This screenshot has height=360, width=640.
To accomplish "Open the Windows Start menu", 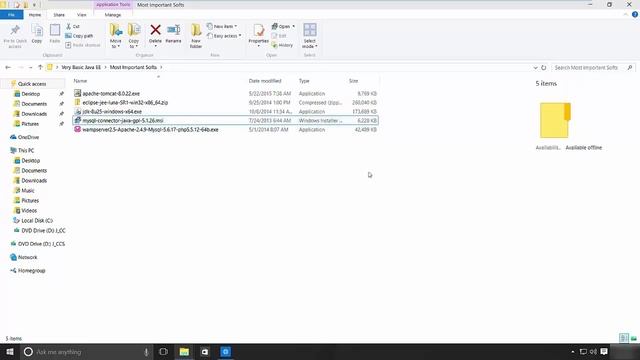I will (x=10, y=352).
